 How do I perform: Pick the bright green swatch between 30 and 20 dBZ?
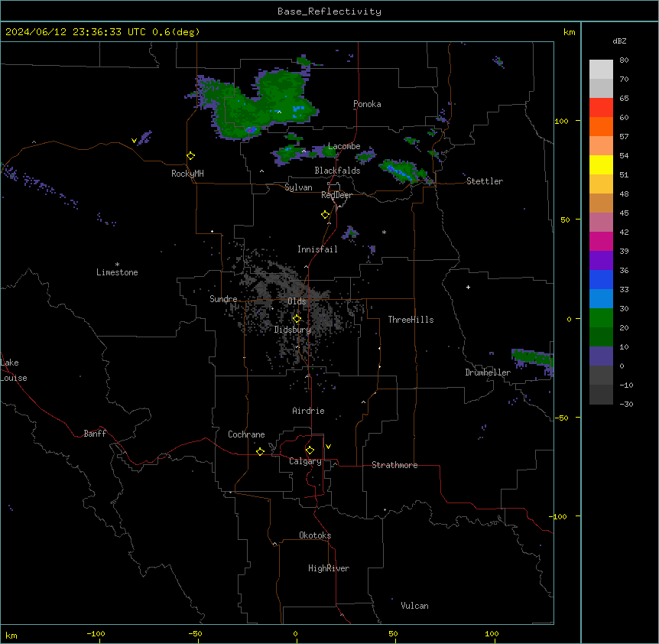[x=601, y=318]
